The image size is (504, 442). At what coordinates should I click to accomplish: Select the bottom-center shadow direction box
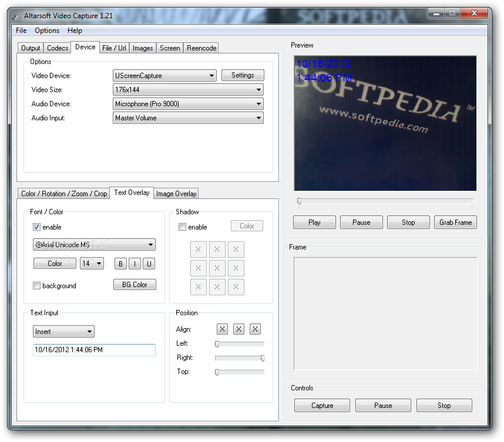click(x=217, y=287)
